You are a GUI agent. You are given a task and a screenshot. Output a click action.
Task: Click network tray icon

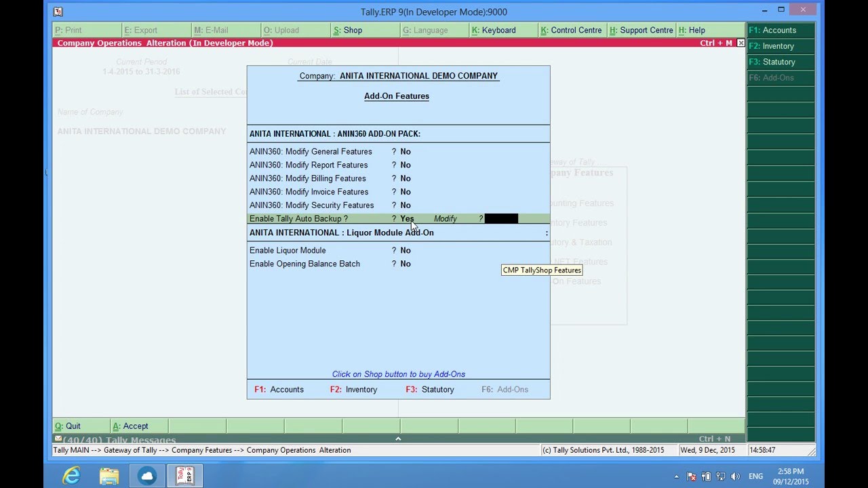(721, 476)
